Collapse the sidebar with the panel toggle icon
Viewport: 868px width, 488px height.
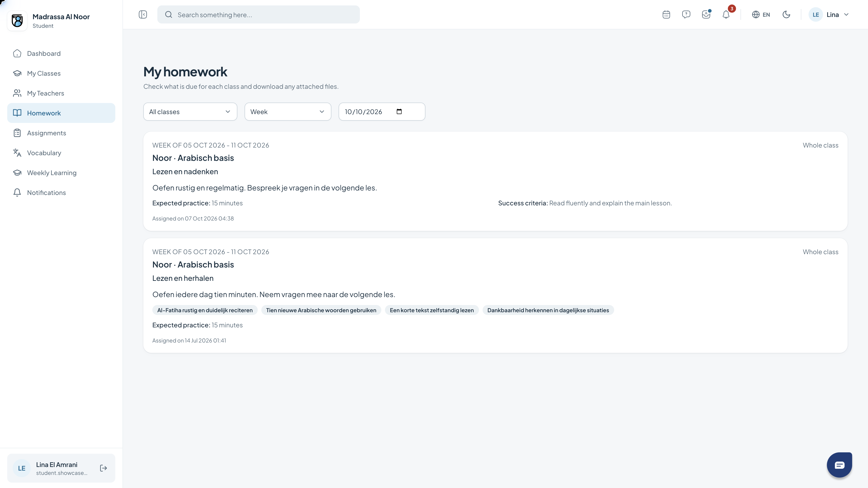[x=143, y=14]
